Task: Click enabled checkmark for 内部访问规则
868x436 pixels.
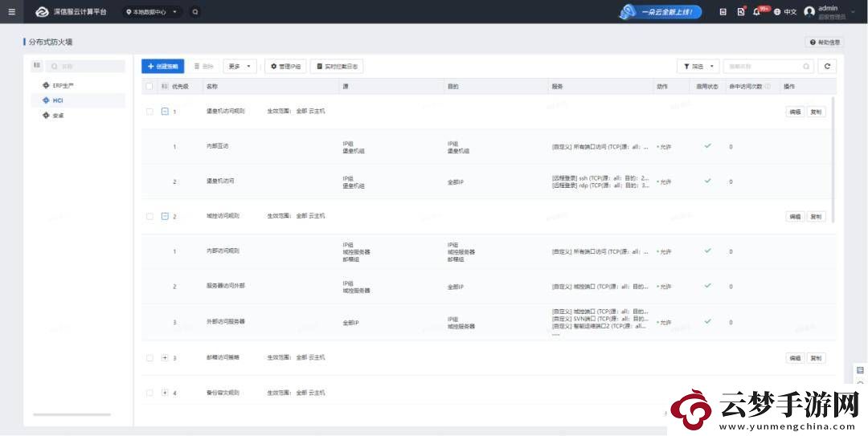Action: [707, 251]
